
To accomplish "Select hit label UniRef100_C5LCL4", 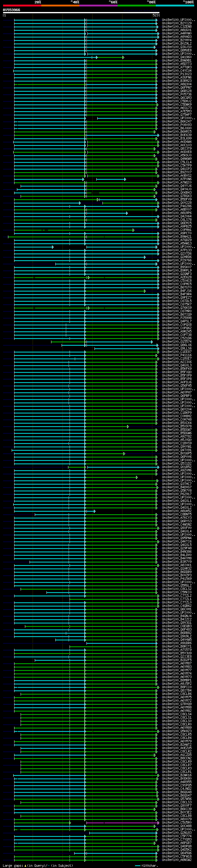I will [x=177, y=162].
